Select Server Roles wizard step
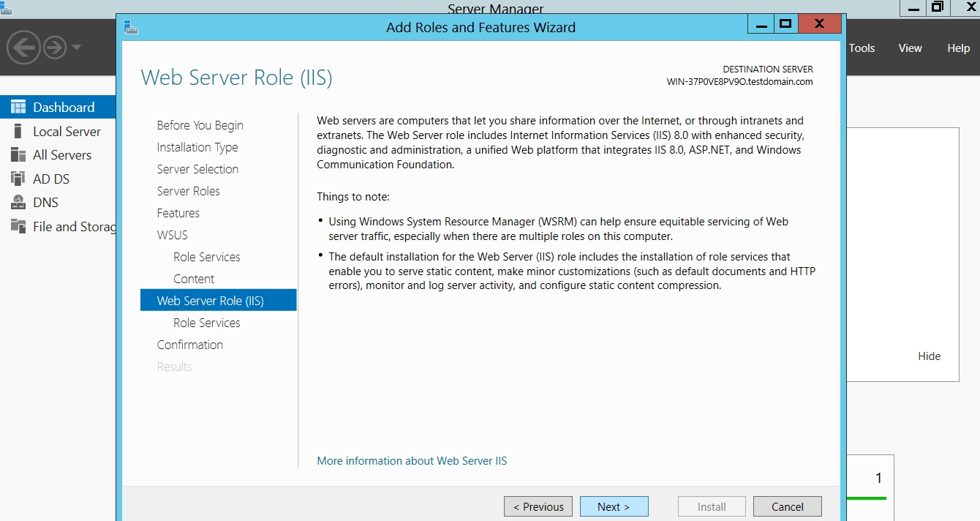 pyautogui.click(x=188, y=191)
